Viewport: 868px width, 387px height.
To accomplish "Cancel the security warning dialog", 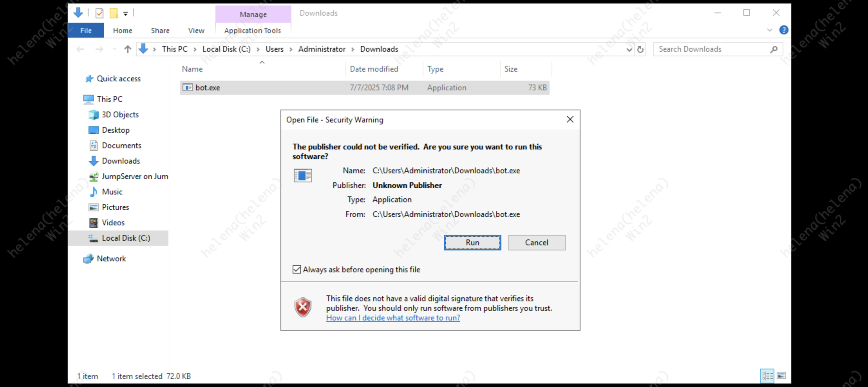I will pyautogui.click(x=536, y=243).
